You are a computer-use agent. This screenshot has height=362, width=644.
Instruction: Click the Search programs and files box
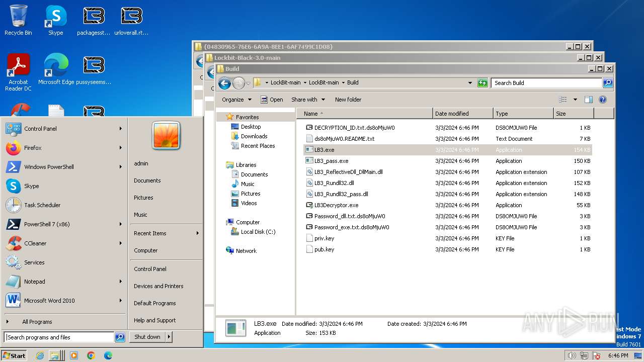click(59, 337)
